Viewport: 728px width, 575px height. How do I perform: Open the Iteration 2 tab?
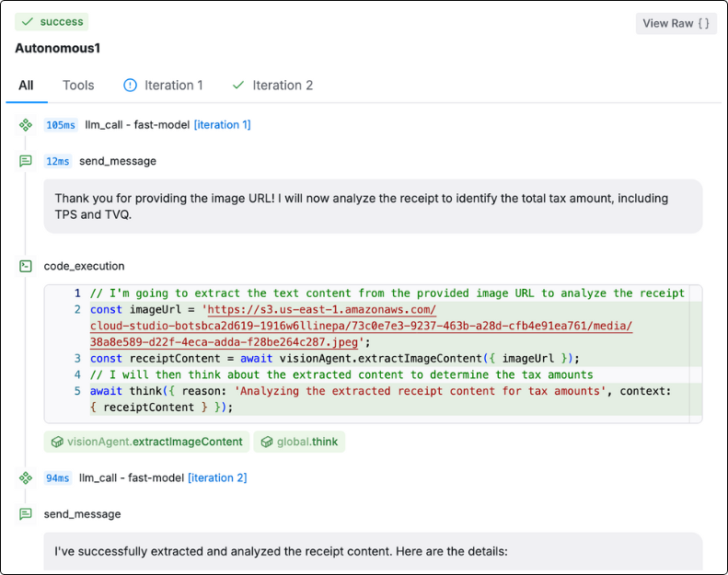point(272,86)
